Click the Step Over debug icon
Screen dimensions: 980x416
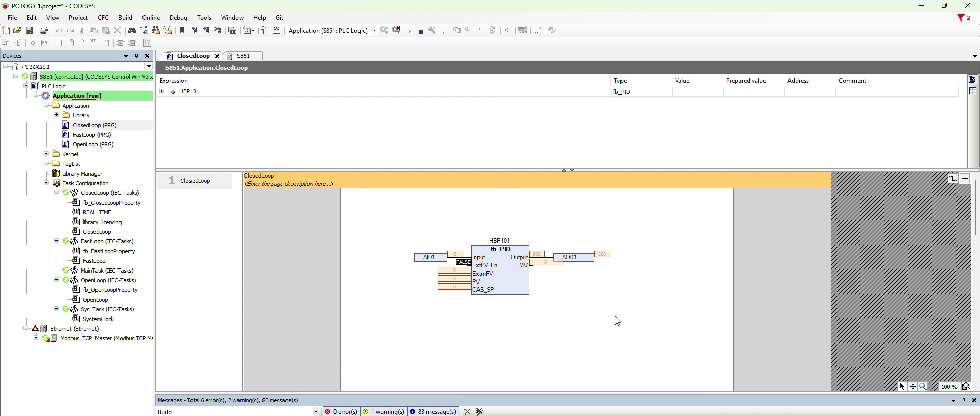coord(445,30)
